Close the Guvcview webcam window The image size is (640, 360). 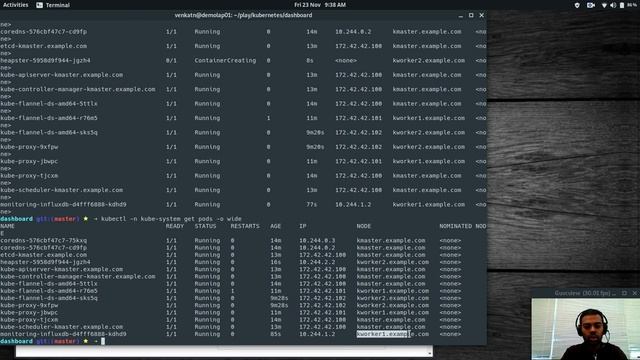click(634, 293)
